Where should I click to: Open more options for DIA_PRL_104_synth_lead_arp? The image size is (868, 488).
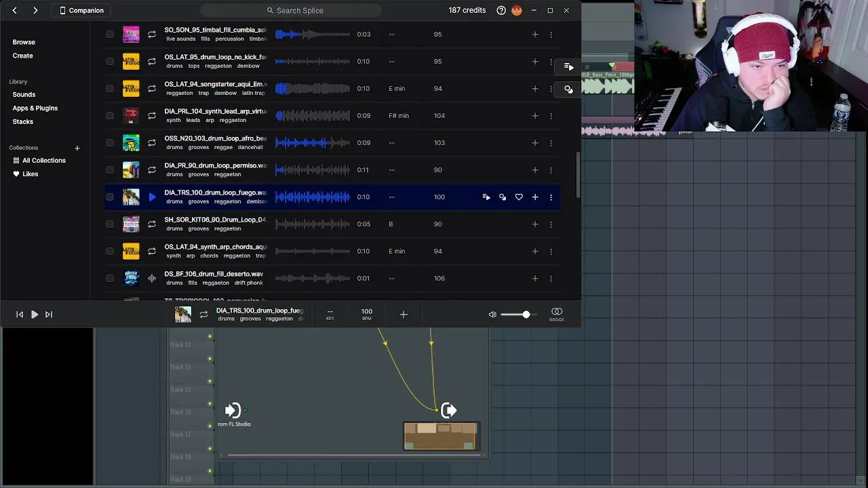pos(551,116)
